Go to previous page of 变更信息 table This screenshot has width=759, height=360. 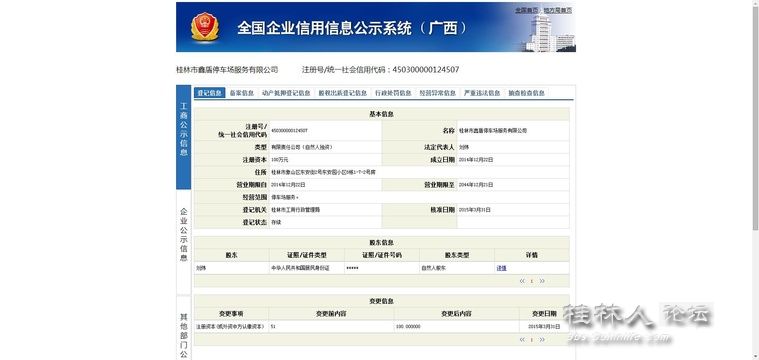[522, 340]
